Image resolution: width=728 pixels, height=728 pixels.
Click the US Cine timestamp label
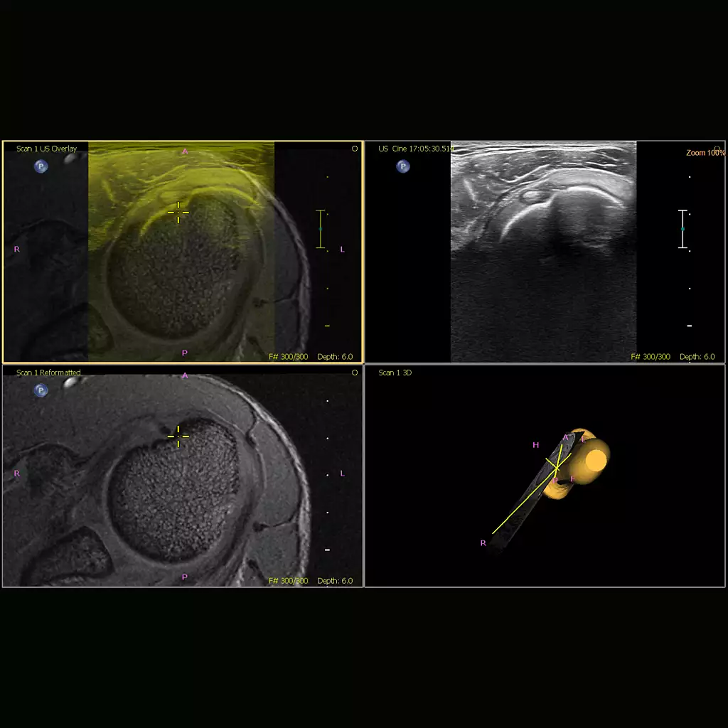point(416,149)
